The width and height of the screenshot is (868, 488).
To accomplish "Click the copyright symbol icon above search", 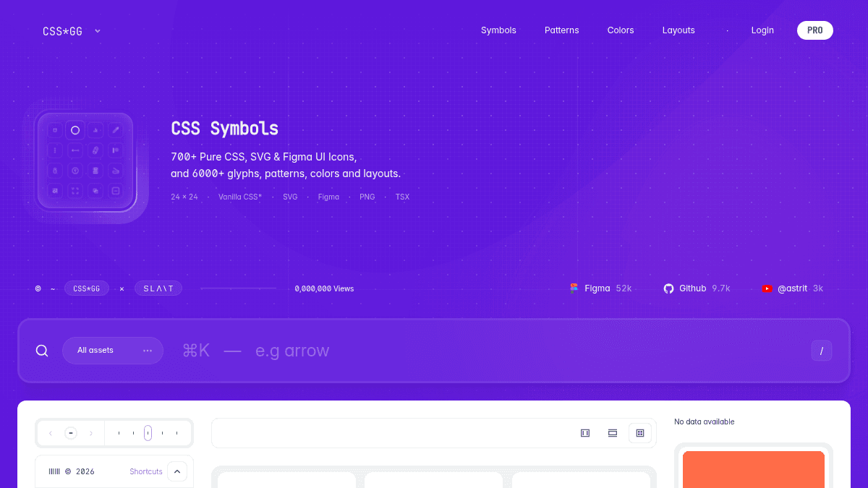I will pos(38,288).
